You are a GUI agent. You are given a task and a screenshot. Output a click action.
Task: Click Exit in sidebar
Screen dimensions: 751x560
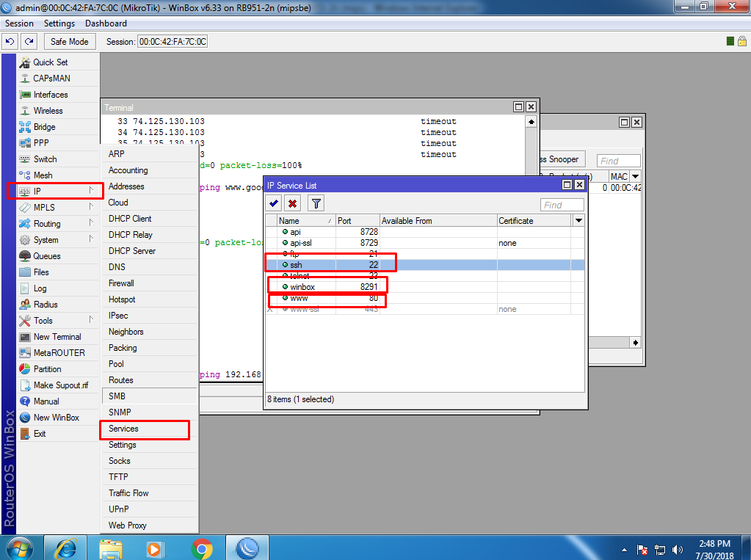58,434
